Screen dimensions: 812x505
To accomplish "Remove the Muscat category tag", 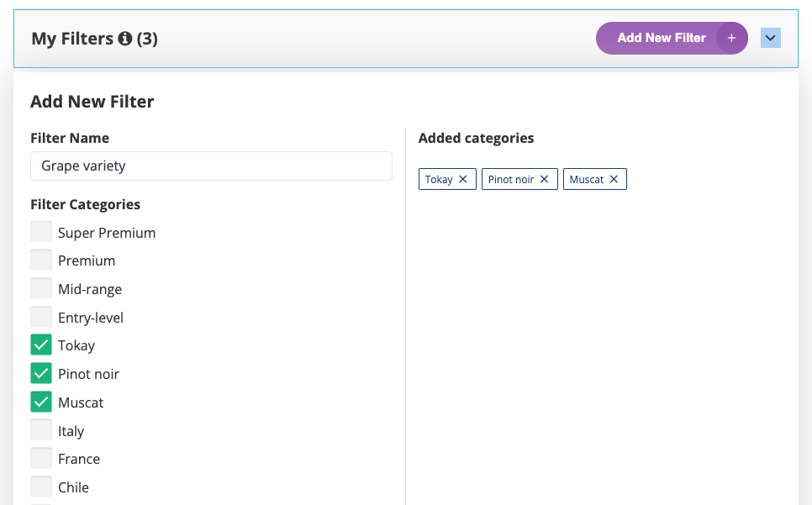I will (614, 179).
